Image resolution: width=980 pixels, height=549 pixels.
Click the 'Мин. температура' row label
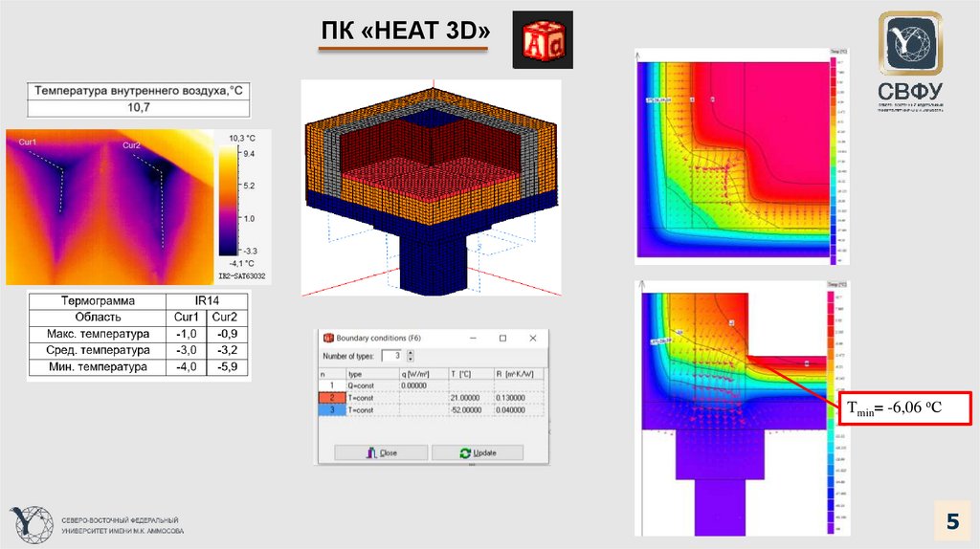coord(98,366)
